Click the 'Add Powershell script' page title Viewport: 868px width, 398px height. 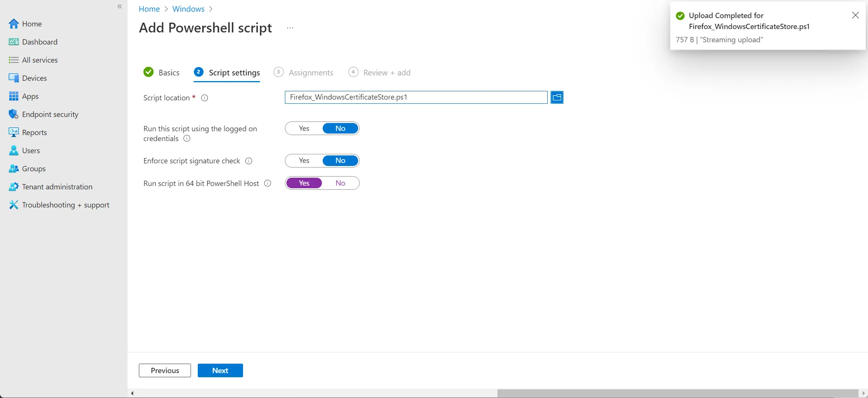pos(205,28)
